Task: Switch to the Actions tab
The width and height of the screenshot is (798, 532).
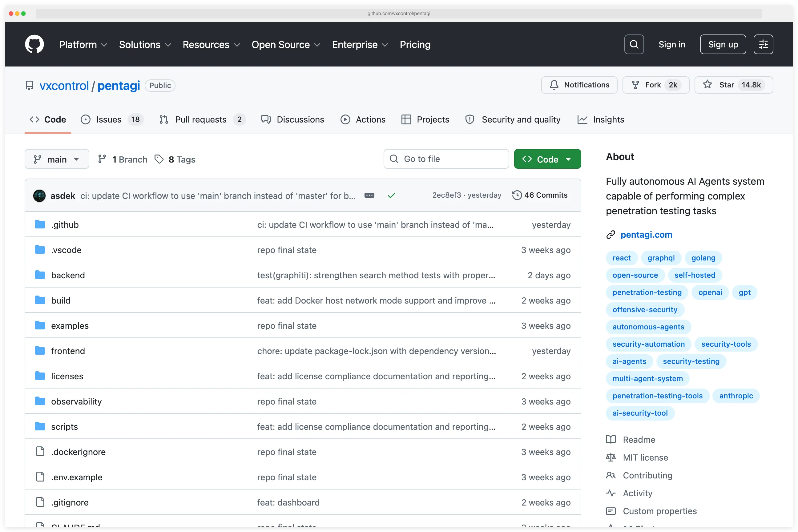Action: pyautogui.click(x=363, y=119)
